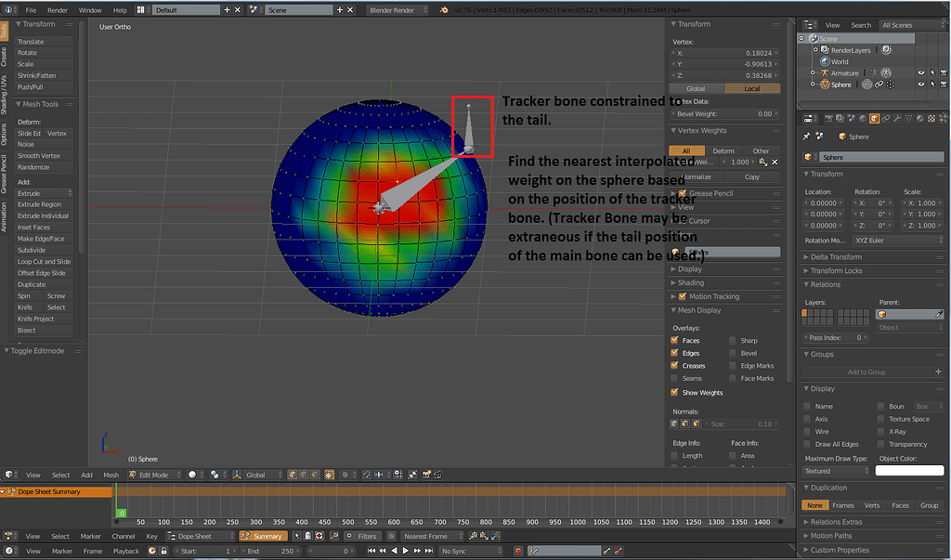Open Edit Mode interaction mode dropdown
Screen dimensions: 951x560
154,475
